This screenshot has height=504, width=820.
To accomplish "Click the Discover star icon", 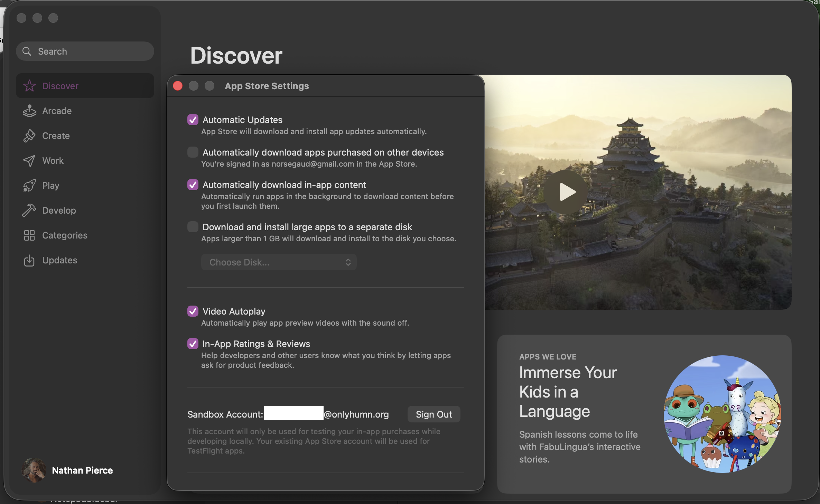I will [x=29, y=86].
